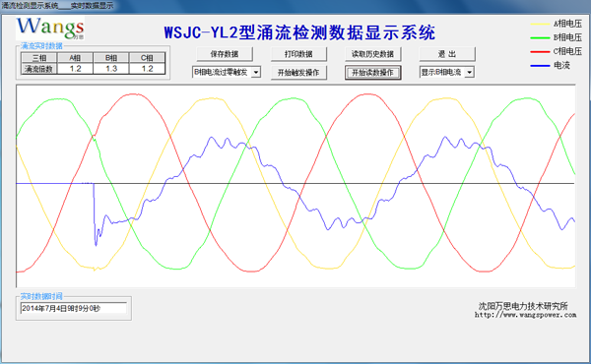Click the 打印数据 print data button
Screen dimensions: 591x364
pos(298,54)
